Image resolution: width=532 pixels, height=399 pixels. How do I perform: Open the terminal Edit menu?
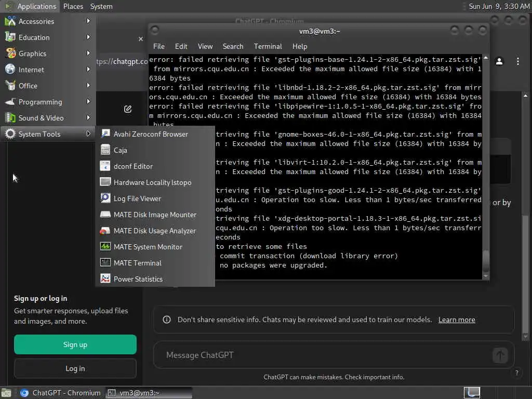click(x=181, y=46)
